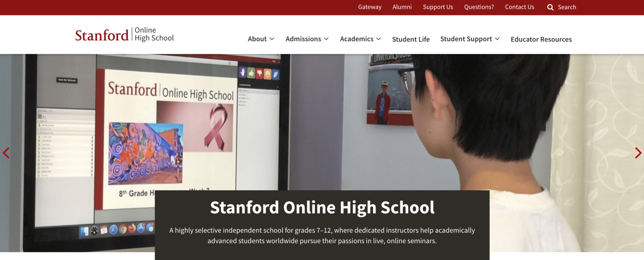
Task: Open the Support Us page
Action: click(x=438, y=7)
